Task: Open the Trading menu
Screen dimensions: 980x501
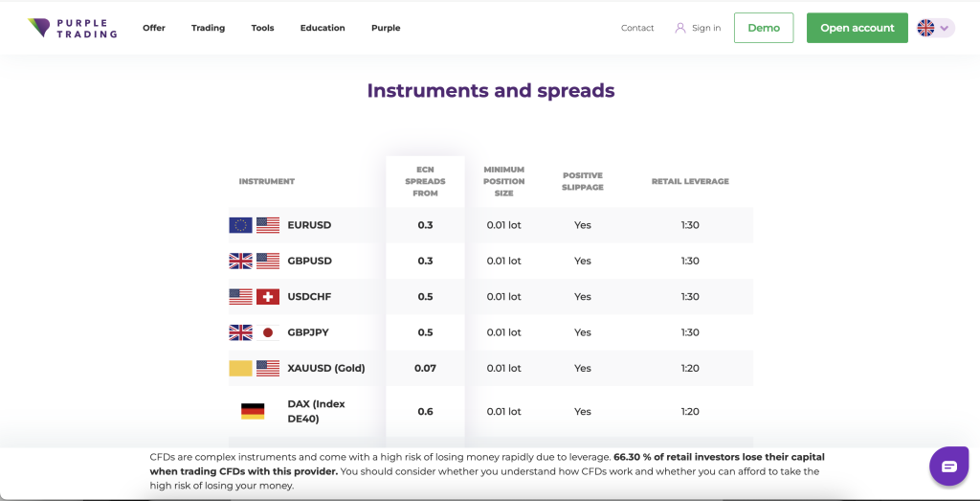Action: (x=208, y=28)
